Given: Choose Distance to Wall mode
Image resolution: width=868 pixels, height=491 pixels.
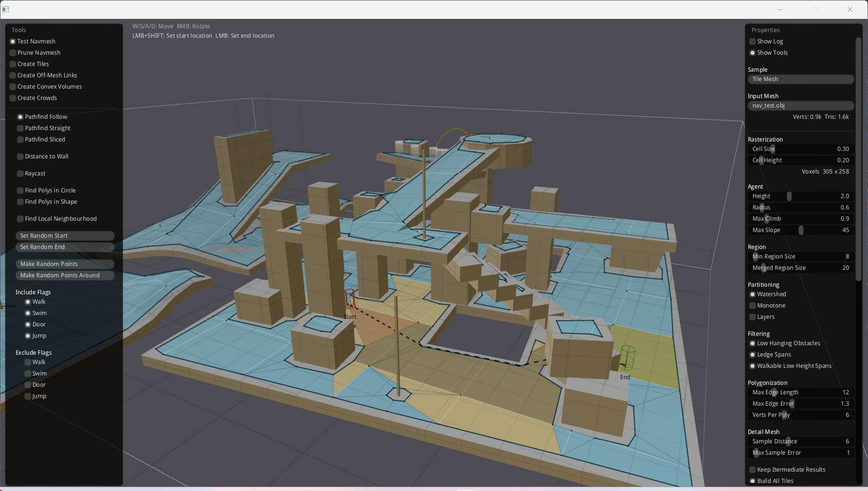Looking at the screenshot, I should (43, 157).
